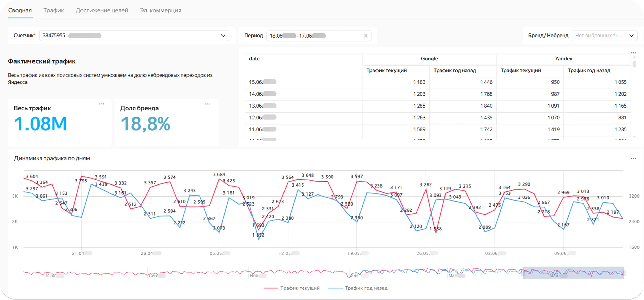Open the Весь трафик widget options menu
644x300 pixels.
[101, 104]
